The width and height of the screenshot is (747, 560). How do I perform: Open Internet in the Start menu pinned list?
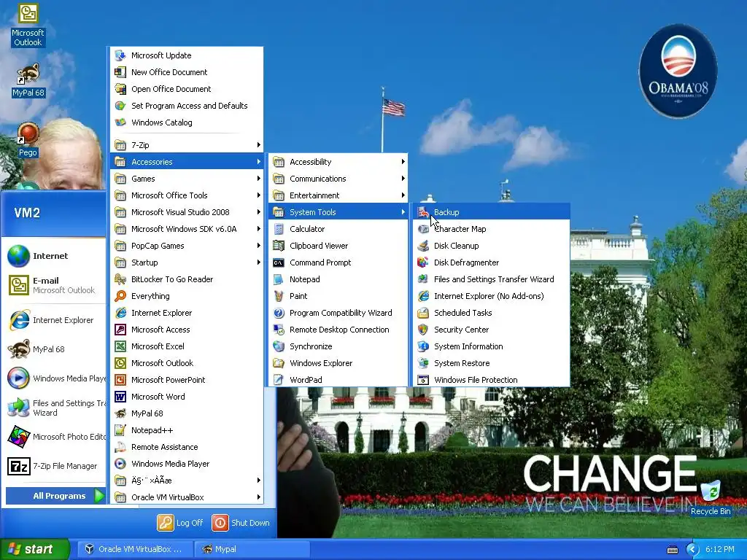(55, 256)
